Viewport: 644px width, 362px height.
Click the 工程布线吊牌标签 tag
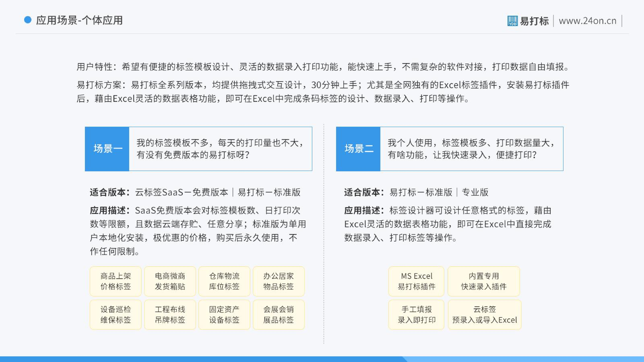(170, 315)
